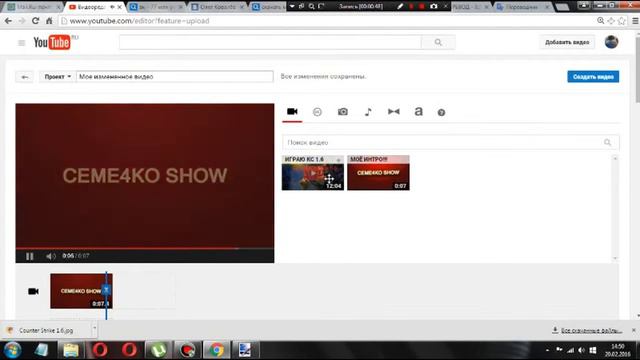The image size is (640, 360).
Task: Open the transitions tab with bowtie icon
Action: click(393, 111)
